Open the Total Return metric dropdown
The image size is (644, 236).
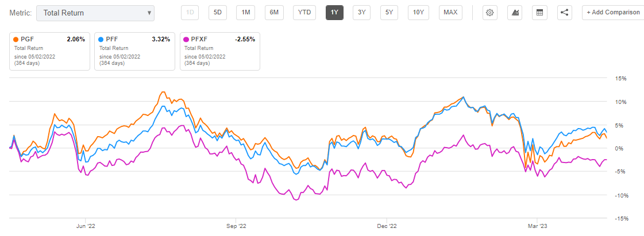(95, 13)
